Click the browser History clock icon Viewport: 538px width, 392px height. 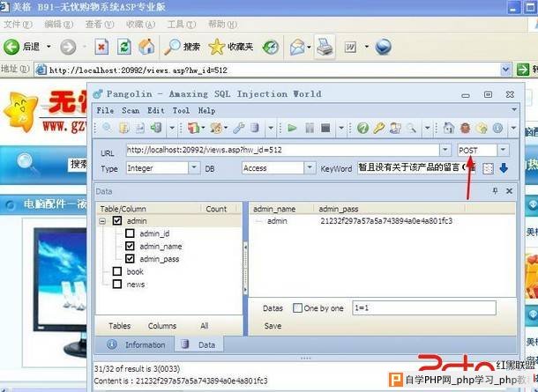point(271,48)
